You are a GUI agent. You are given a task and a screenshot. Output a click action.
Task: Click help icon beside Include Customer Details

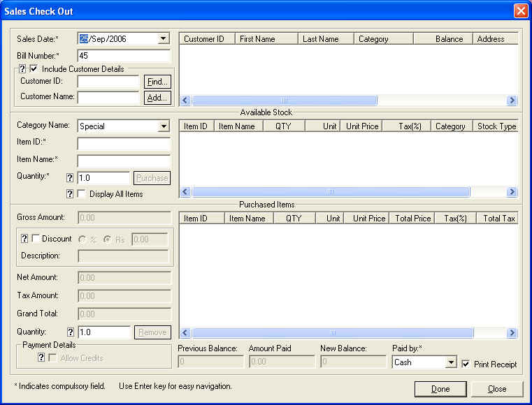coord(22,69)
